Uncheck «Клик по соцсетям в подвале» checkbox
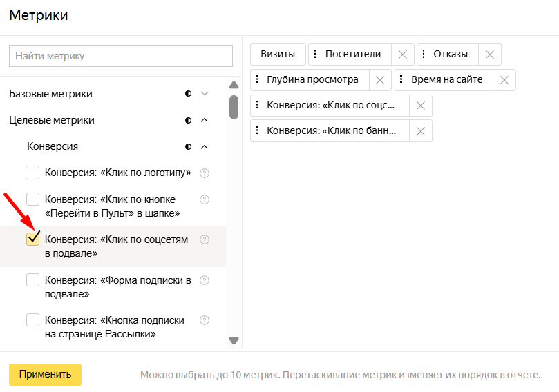559x392 pixels. pos(32,239)
